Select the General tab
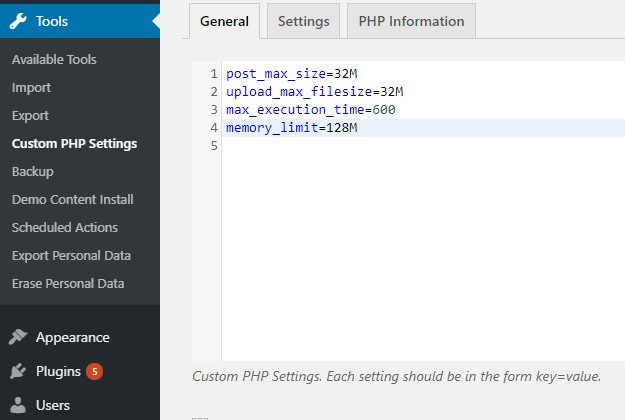The height and width of the screenshot is (420, 625). 224,21
